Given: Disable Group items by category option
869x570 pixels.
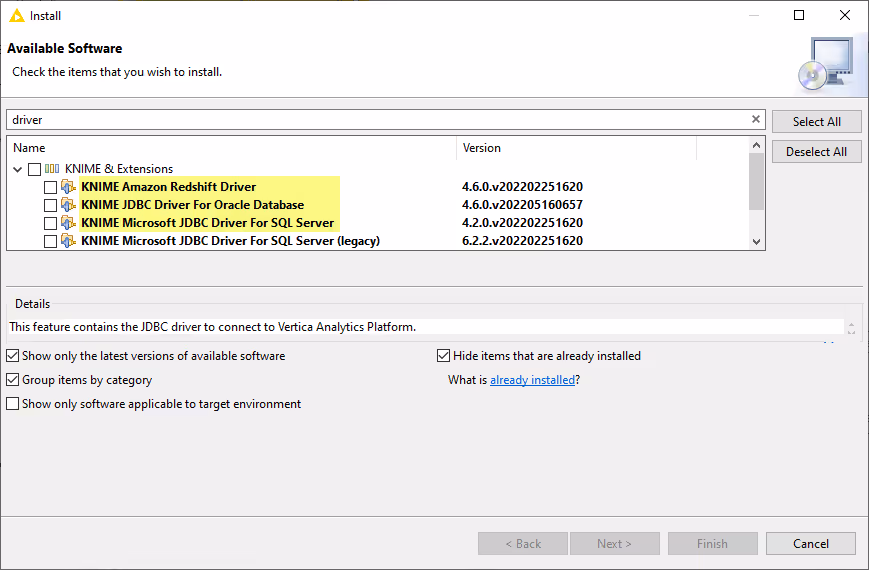Looking at the screenshot, I should pos(13,380).
